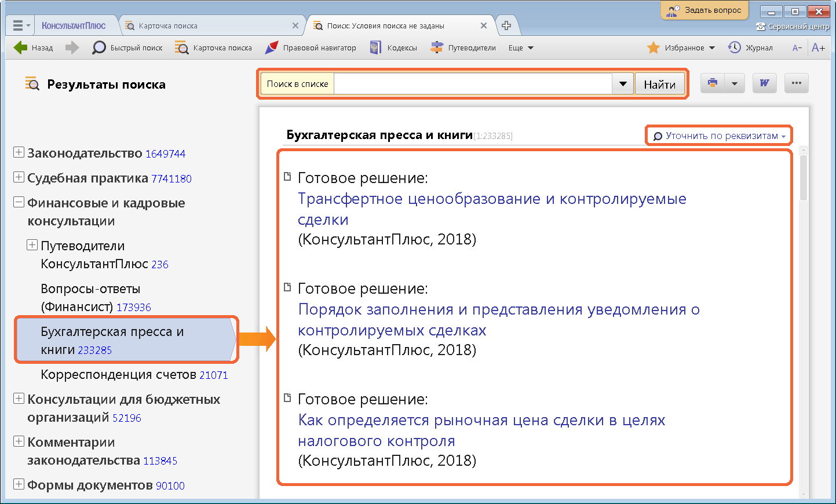Click document icon beside Как определяется рыночная цена
This screenshot has width=836, height=504.
[287, 398]
